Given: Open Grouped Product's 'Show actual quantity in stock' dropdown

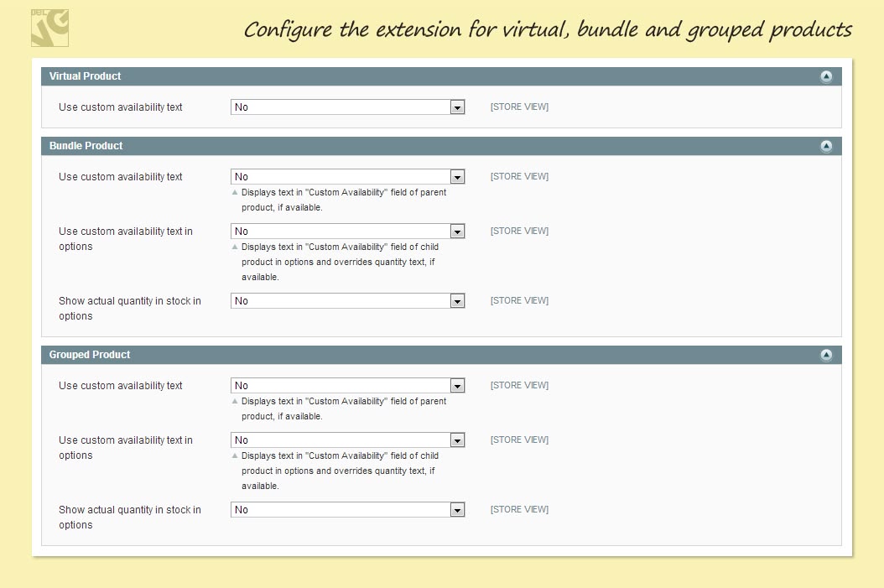Looking at the screenshot, I should (x=347, y=510).
